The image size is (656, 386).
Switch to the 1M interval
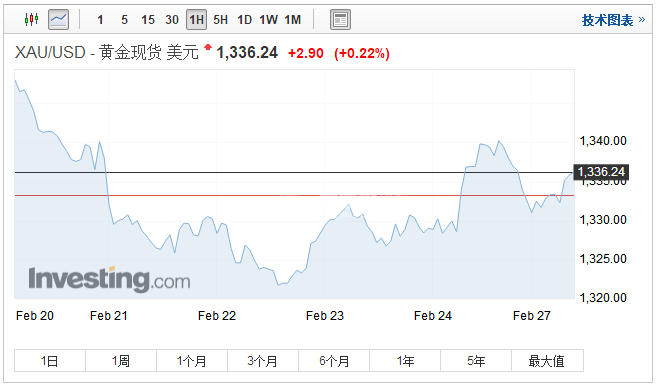[x=292, y=20]
